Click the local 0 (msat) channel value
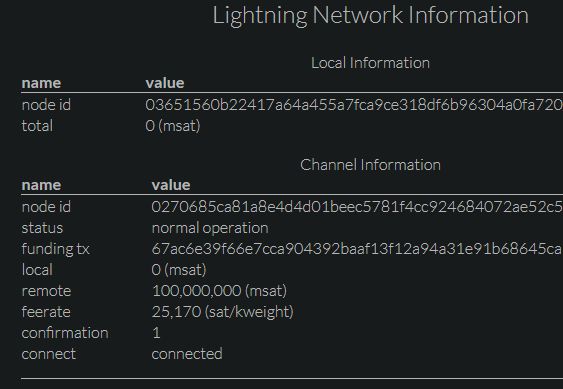 179,270
